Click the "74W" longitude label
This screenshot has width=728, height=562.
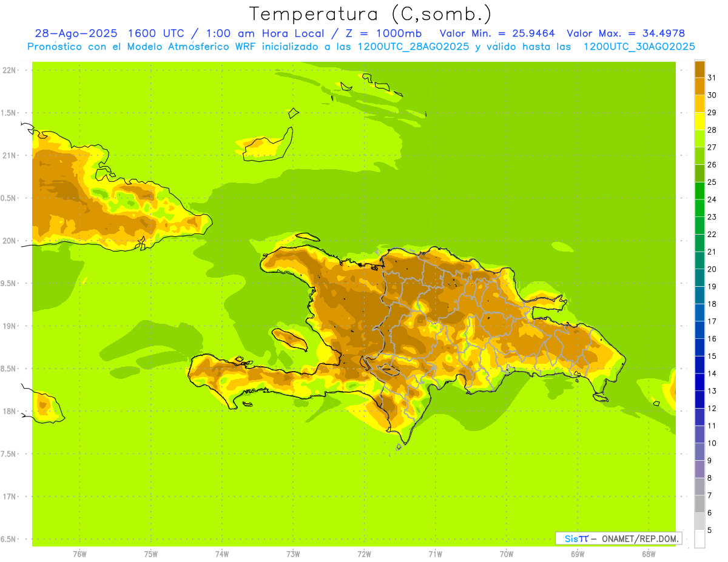(222, 554)
